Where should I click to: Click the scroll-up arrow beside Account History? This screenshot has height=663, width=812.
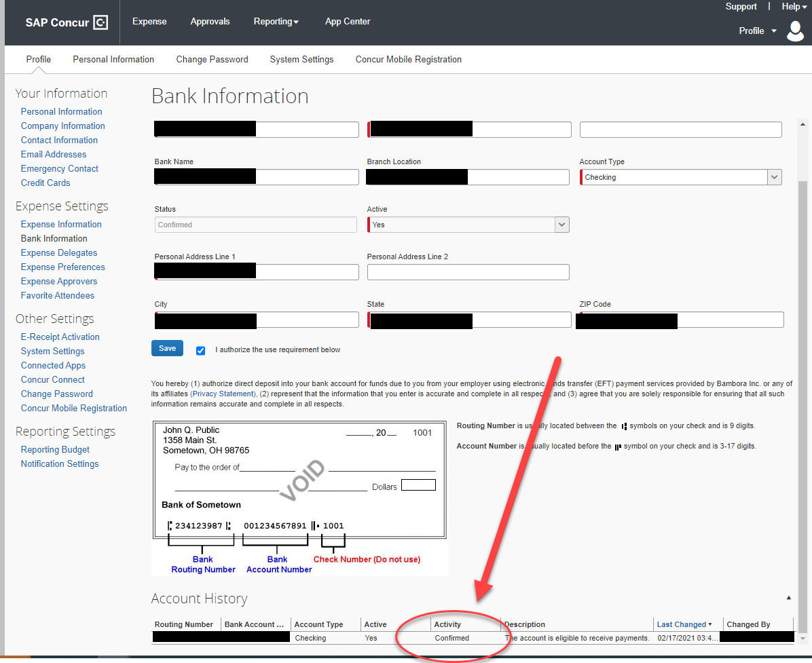[788, 598]
